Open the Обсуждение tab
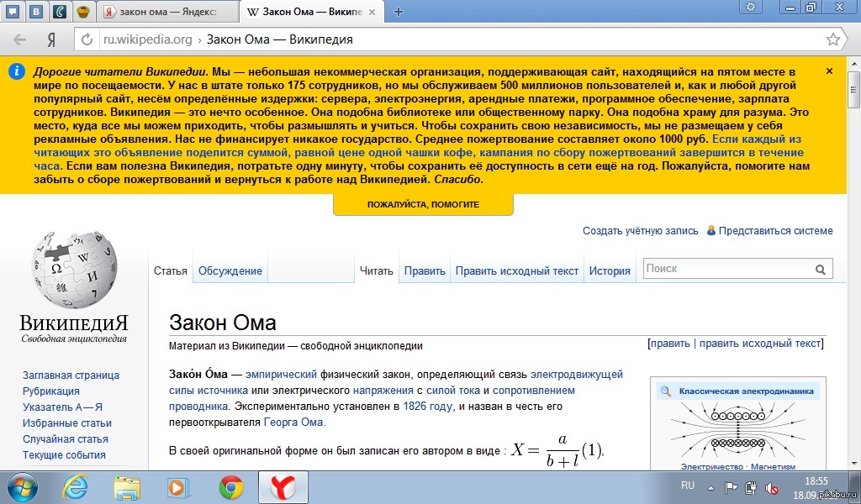This screenshot has width=861, height=504. (x=230, y=270)
